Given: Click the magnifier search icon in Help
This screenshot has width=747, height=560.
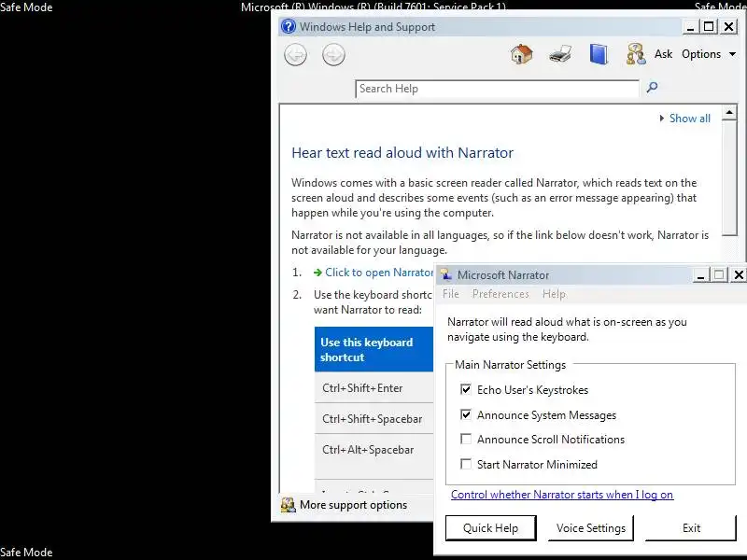Looking at the screenshot, I should coord(652,87).
